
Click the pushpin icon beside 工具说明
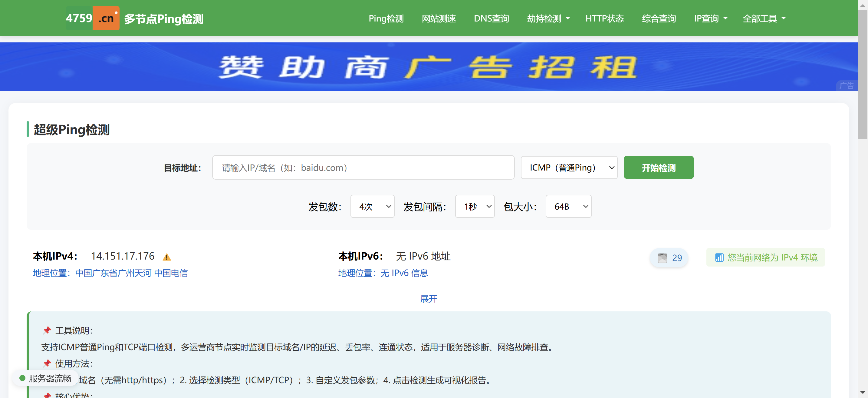47,330
